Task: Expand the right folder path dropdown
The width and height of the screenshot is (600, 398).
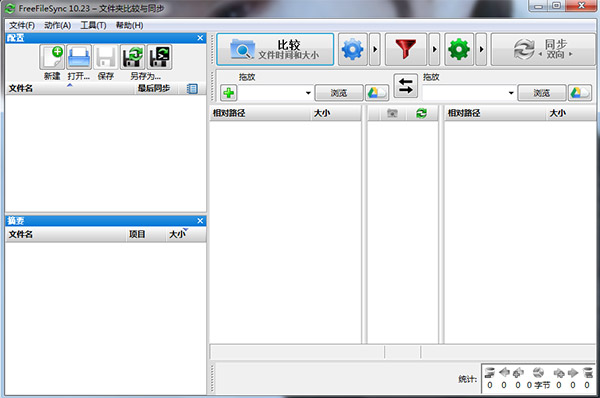Action: 511,93
